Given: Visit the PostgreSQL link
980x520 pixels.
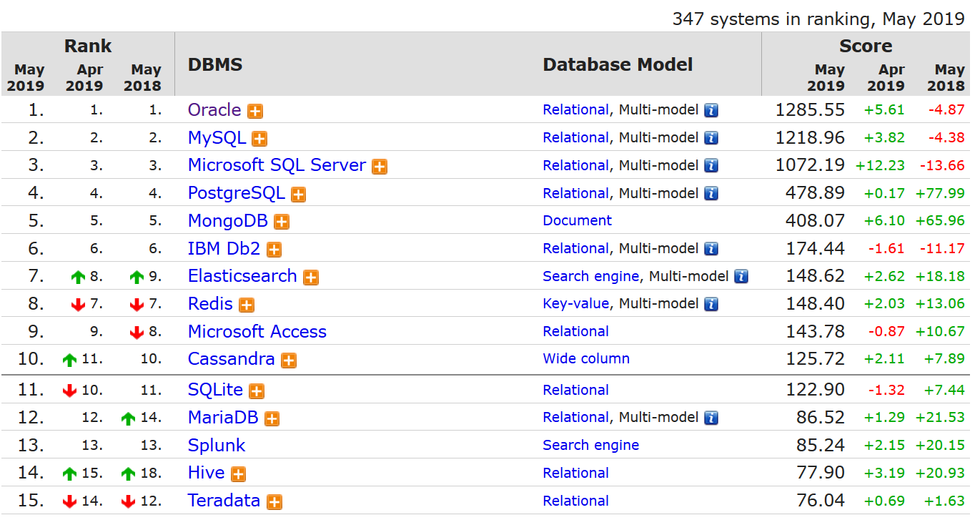Looking at the screenshot, I should [x=236, y=193].
